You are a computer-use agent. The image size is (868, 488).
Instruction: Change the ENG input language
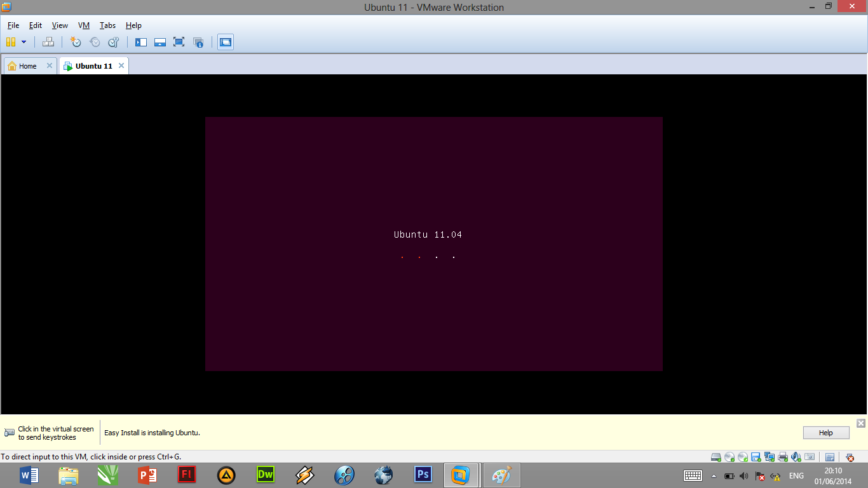796,476
